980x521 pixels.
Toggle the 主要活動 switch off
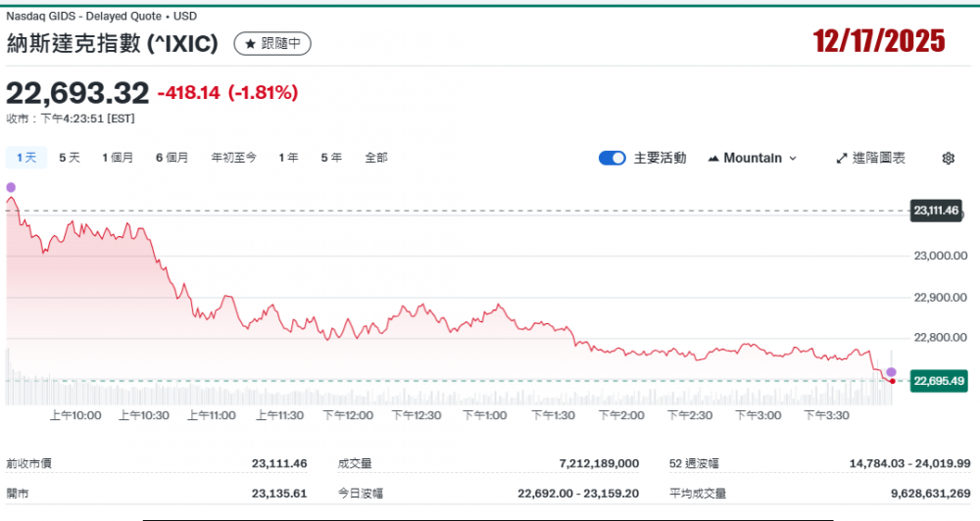tap(612, 158)
